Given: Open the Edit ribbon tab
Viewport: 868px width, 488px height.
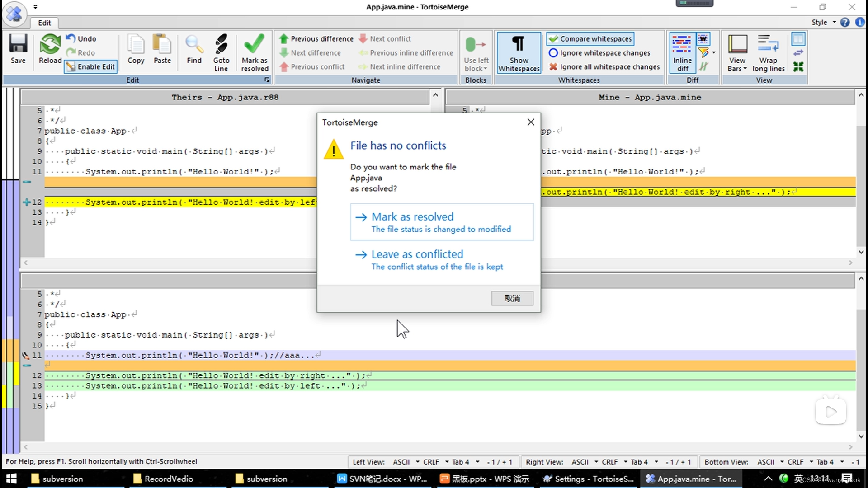Looking at the screenshot, I should tap(44, 23).
